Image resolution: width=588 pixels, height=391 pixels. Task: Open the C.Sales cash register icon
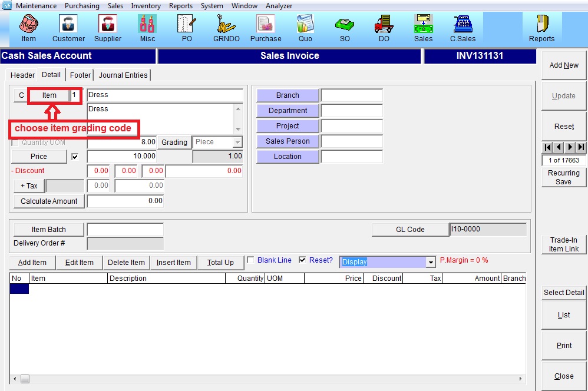pyautogui.click(x=463, y=28)
